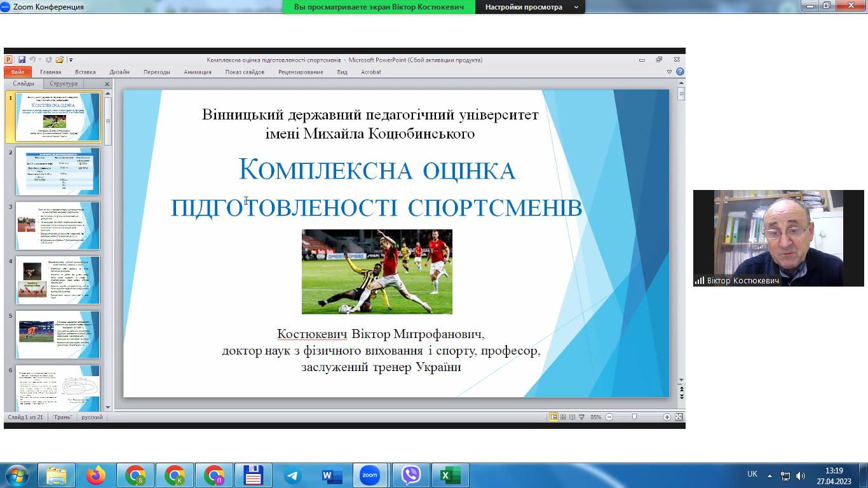Viewport: 868px width, 488px height.
Task: Switch to Slide Sorter view icon
Action: click(563, 417)
